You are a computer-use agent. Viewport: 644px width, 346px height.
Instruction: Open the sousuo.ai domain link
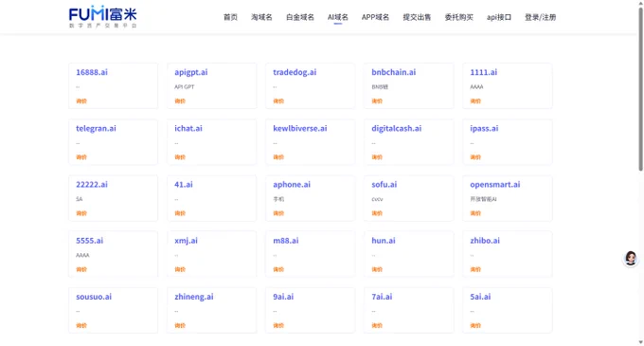point(94,297)
